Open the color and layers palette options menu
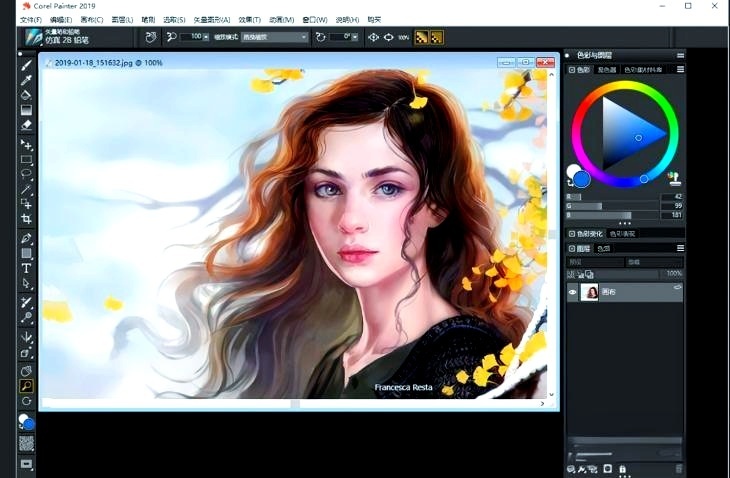Image resolution: width=730 pixels, height=478 pixels. tap(680, 55)
